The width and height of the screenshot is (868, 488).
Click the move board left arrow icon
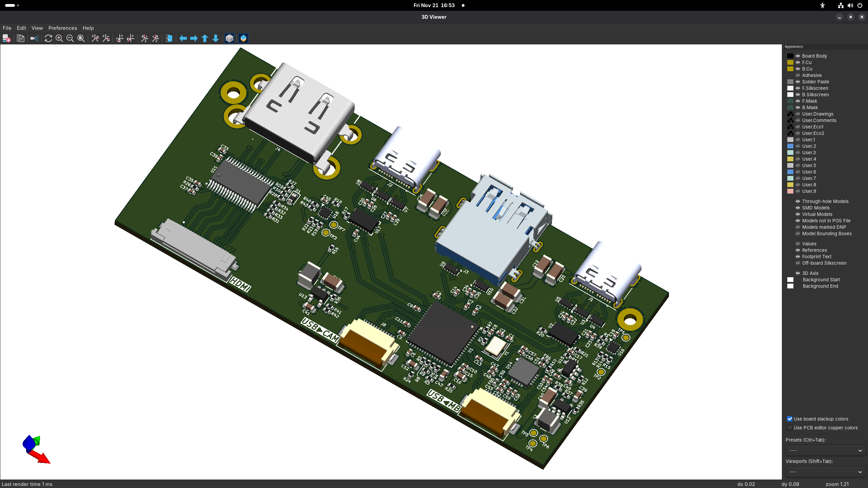183,38
